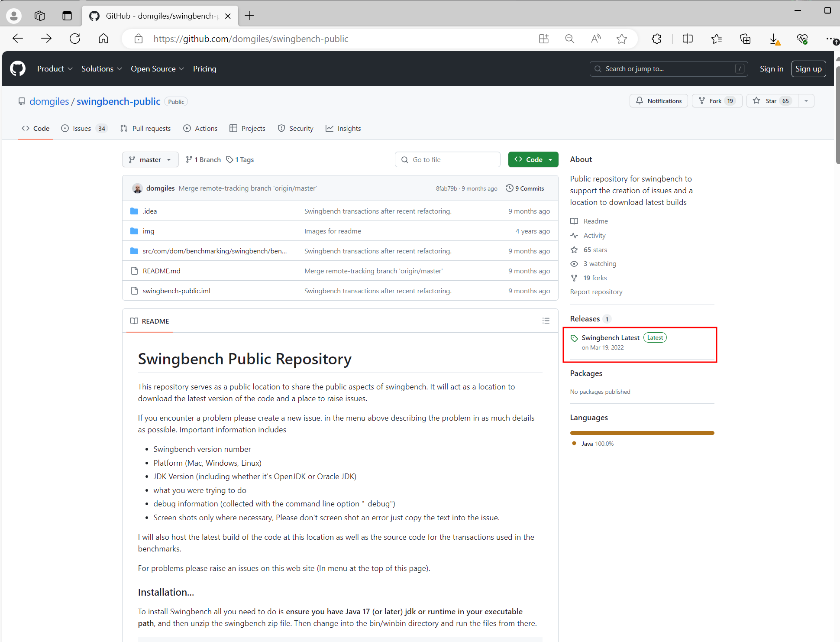Toggle Read aloud in address bar
840x642 pixels.
(596, 39)
